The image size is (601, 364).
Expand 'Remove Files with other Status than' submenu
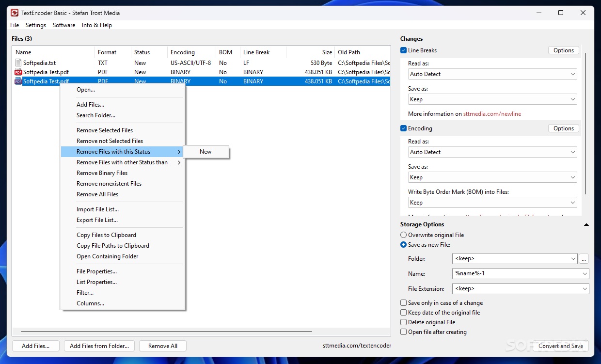click(122, 162)
